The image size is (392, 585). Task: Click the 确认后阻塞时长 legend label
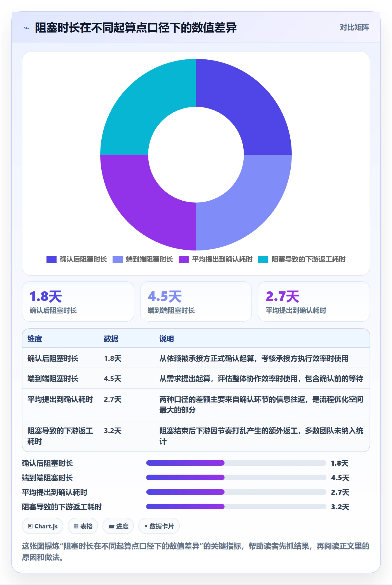[x=83, y=259]
